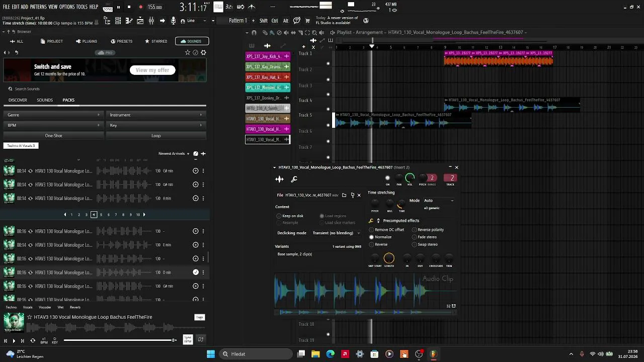Adjust the sampler LENGTH knob

pyautogui.click(x=389, y=258)
